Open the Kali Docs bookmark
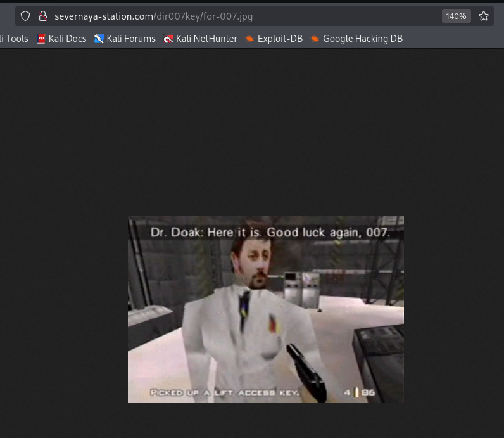This screenshot has width=504, height=438. [61, 39]
